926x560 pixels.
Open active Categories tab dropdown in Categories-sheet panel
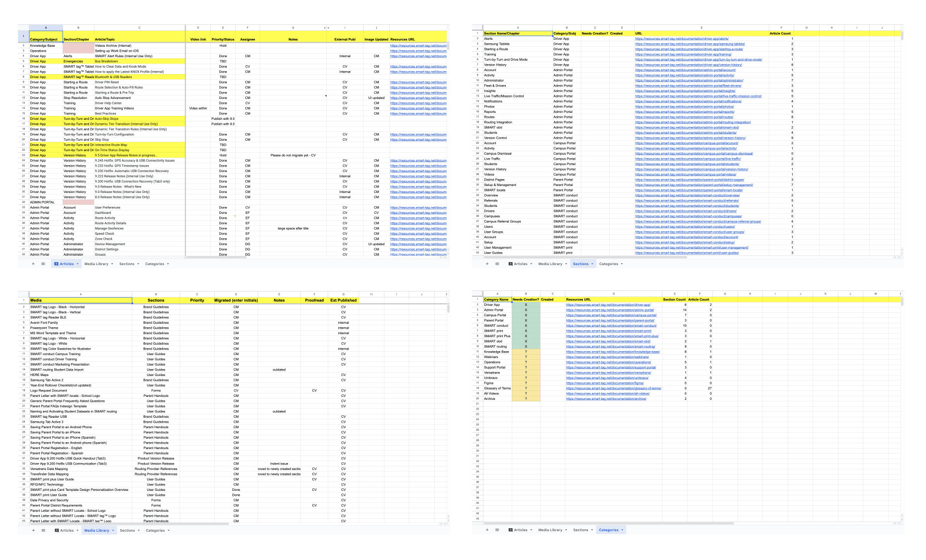pos(623,530)
